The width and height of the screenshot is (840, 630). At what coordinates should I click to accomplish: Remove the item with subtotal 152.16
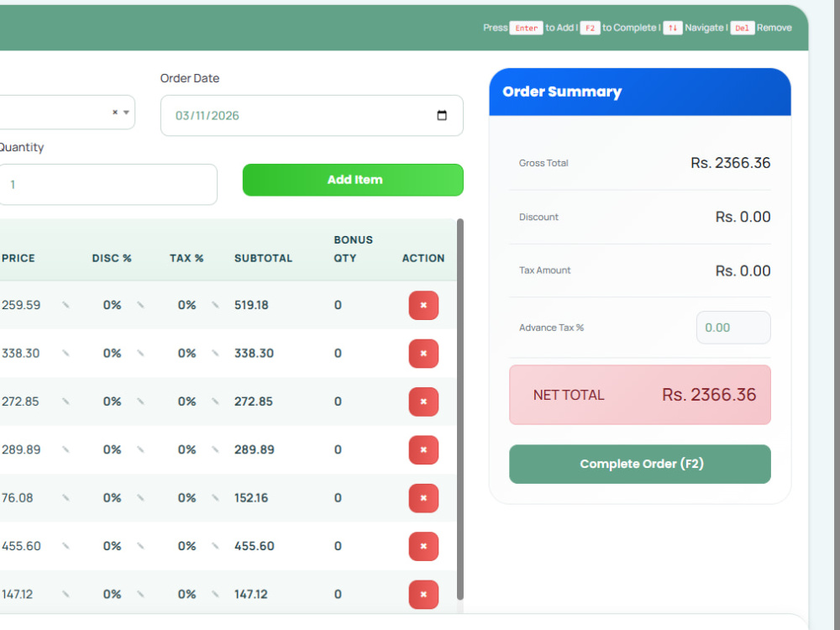click(x=423, y=498)
